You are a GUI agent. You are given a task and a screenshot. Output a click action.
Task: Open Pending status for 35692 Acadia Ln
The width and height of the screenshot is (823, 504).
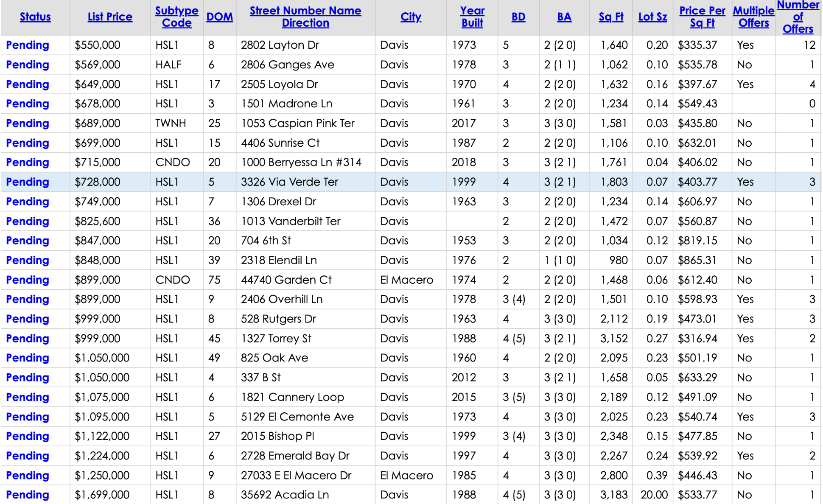pos(28,495)
